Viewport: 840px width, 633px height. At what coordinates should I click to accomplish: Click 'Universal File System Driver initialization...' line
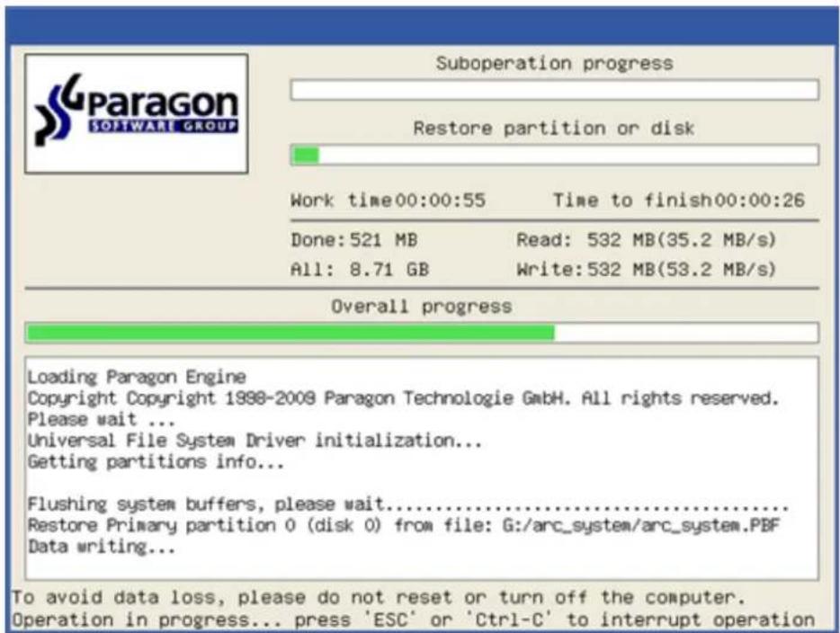[255, 441]
